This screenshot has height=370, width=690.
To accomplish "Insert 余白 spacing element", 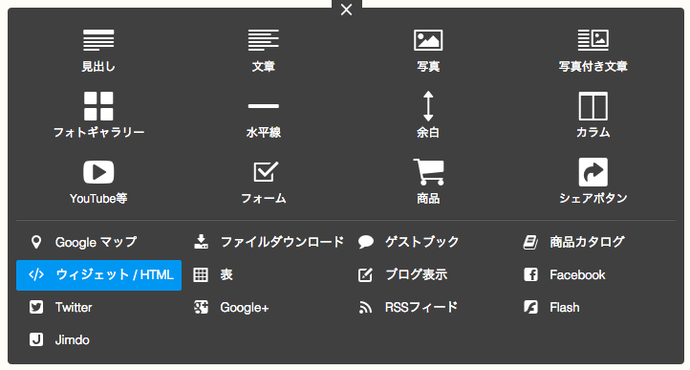I will pyautogui.click(x=428, y=115).
